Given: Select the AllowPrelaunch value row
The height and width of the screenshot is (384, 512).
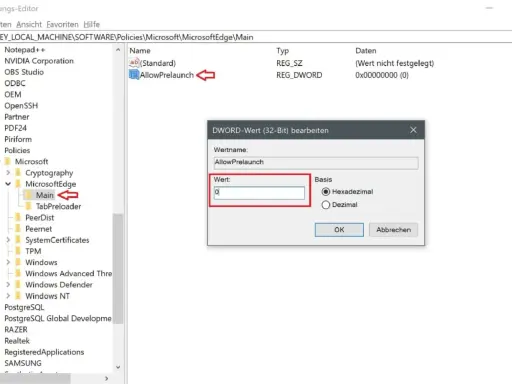Looking at the screenshot, I should click(x=167, y=75).
